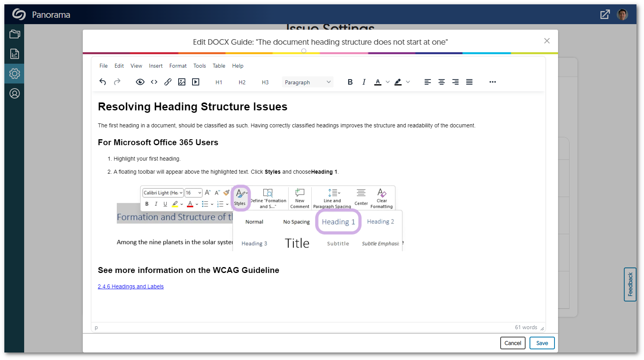Click the insert media icon
Image resolution: width=644 pixels, height=360 pixels.
pos(196,82)
